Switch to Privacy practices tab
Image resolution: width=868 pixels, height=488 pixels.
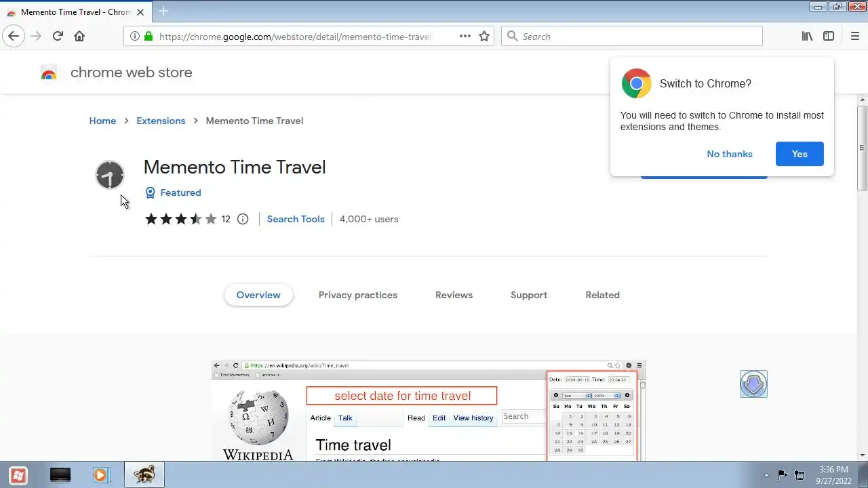(x=358, y=295)
